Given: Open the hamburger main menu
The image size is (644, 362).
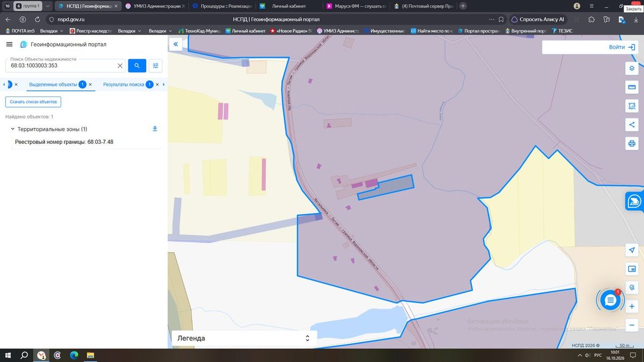Looking at the screenshot, I should click(9, 44).
